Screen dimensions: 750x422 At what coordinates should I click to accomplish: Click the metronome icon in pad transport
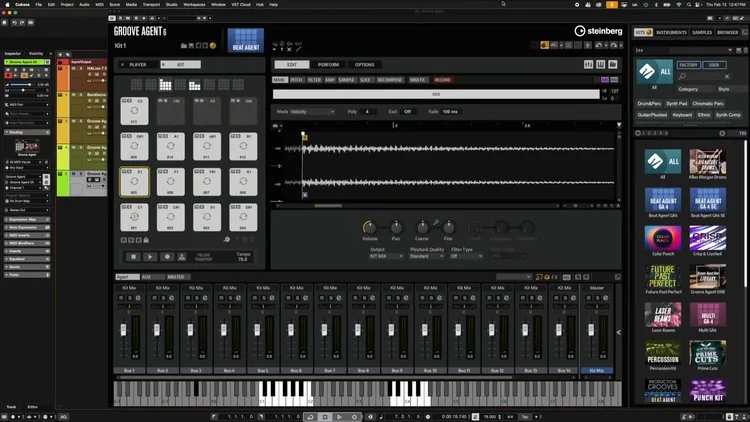click(x=182, y=257)
